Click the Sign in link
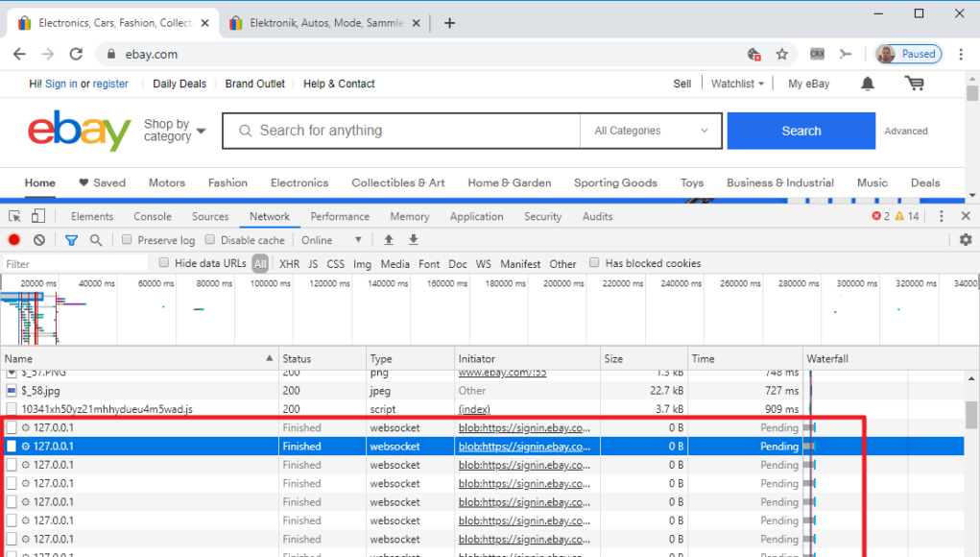The height and width of the screenshot is (557, 980). point(61,84)
